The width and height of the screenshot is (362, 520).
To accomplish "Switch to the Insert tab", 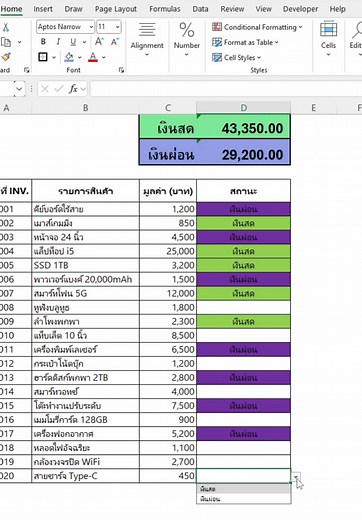I will click(x=43, y=9).
